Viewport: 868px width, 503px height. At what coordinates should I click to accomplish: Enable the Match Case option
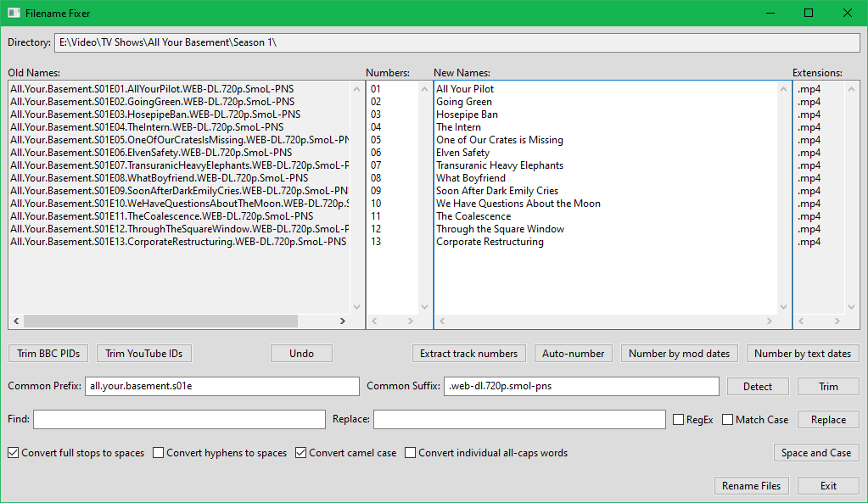pyautogui.click(x=728, y=420)
